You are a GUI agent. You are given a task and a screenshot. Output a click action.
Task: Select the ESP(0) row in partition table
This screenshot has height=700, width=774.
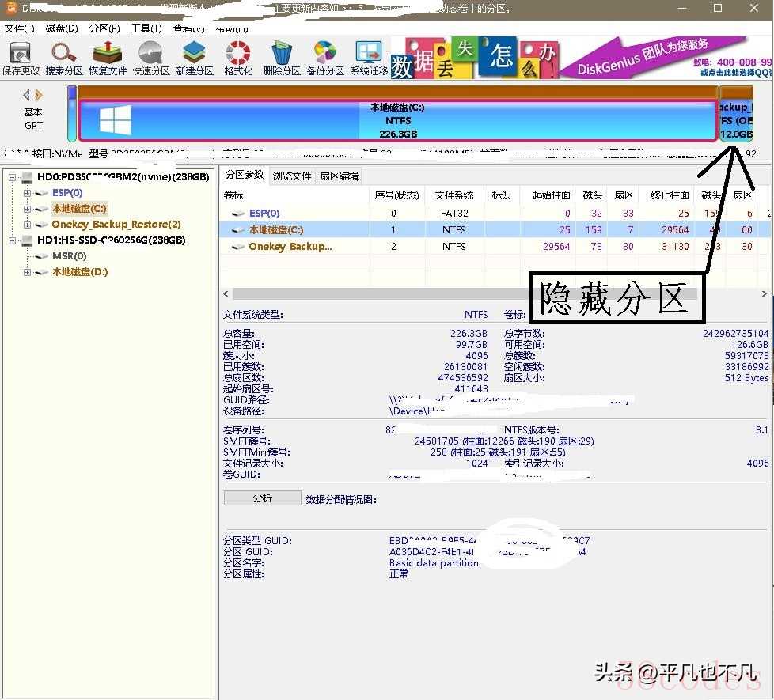click(x=495, y=214)
